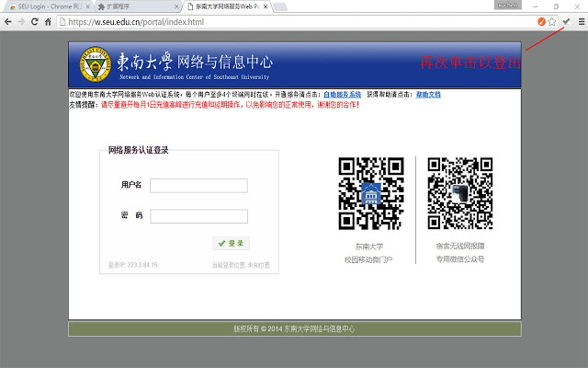Open the 帮助文档 link
Viewport: 588px width, 368px height.
pos(428,95)
